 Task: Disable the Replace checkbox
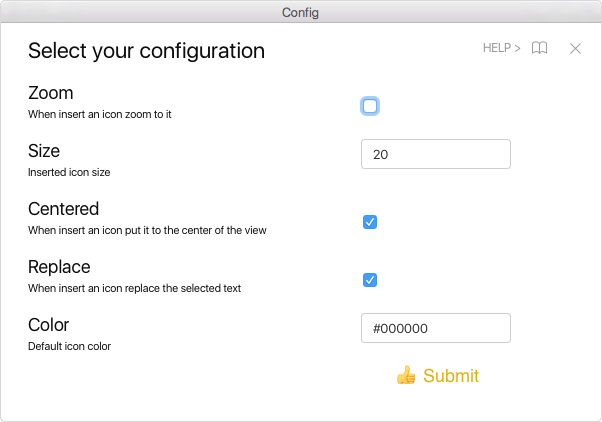(370, 280)
